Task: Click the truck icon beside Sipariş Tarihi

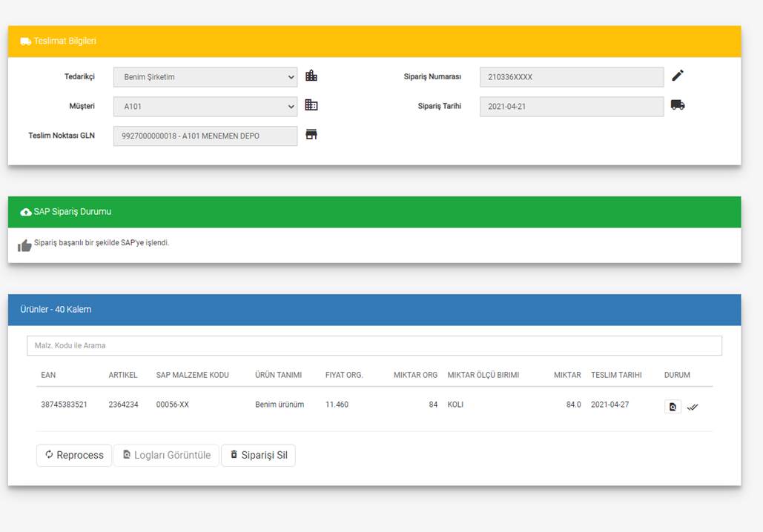Action: (x=678, y=105)
